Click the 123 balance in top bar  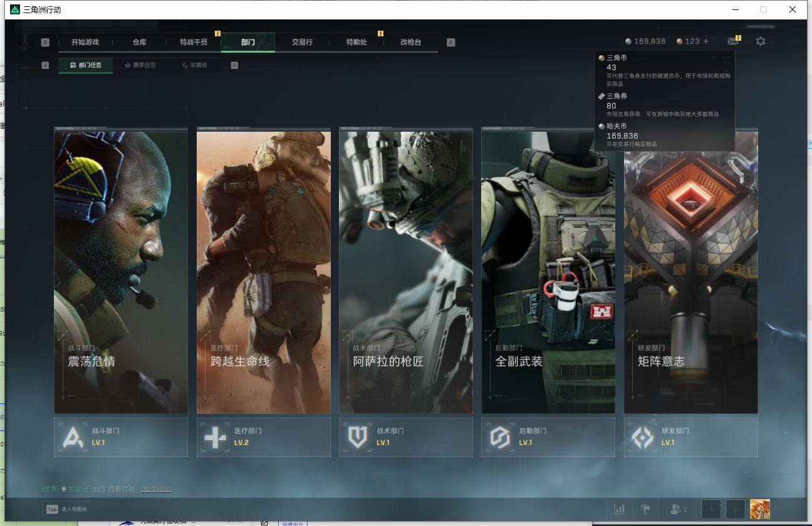(x=692, y=41)
